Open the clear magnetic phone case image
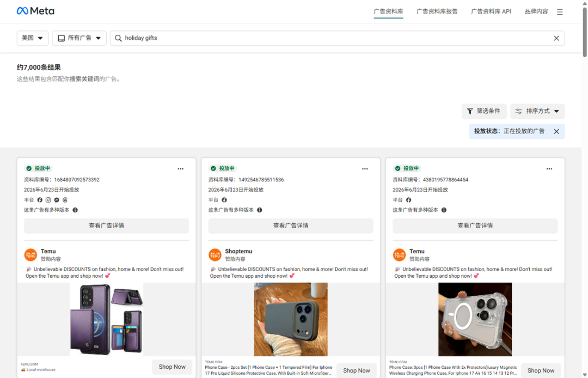The height and width of the screenshot is (378, 588). pyautogui.click(x=475, y=320)
